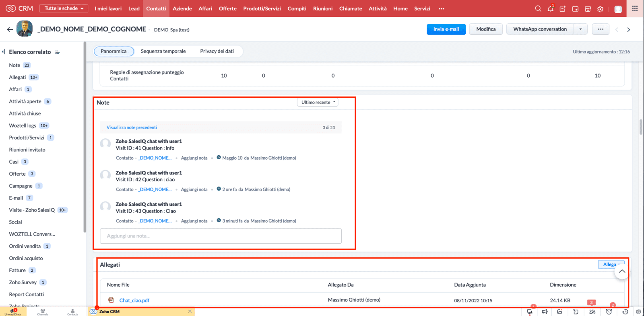Screen dimensions: 644x316
Task: Open the screen share assist icon
Action: (530, 312)
